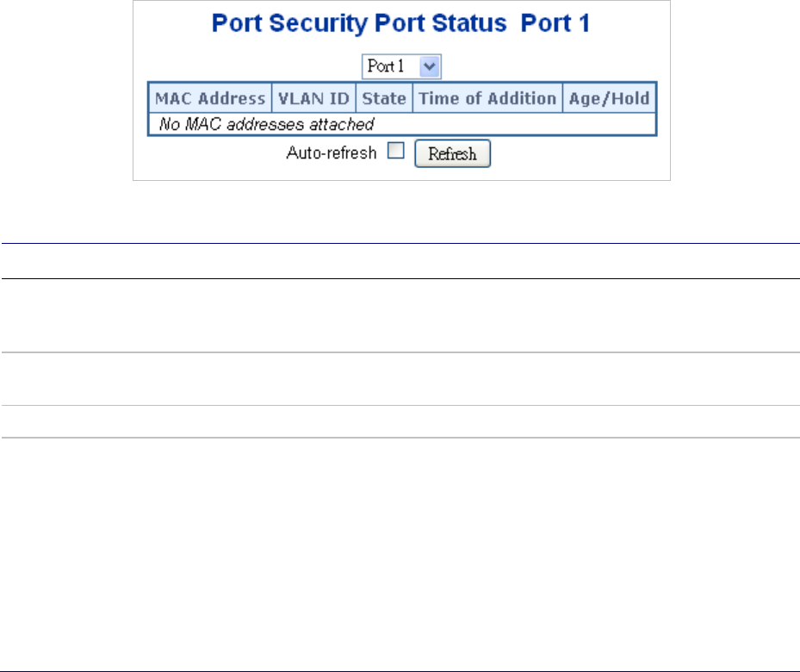This screenshot has width=800, height=672.
Task: Click the port selector dropdown arrow
Action: pos(431,66)
